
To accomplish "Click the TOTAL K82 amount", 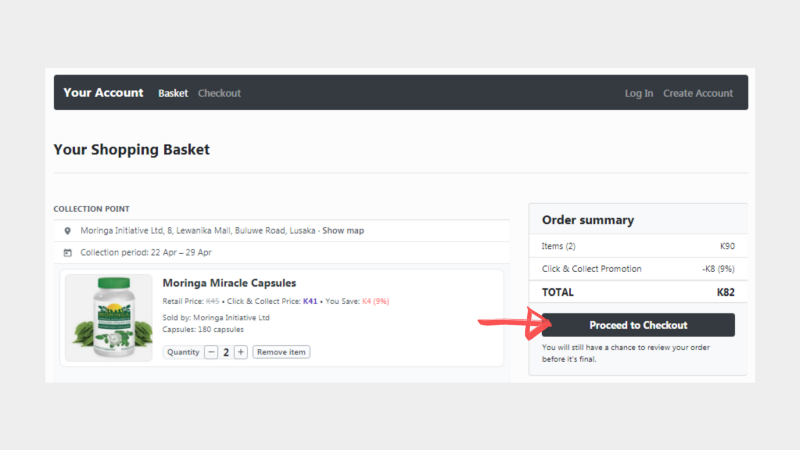I will click(x=726, y=292).
